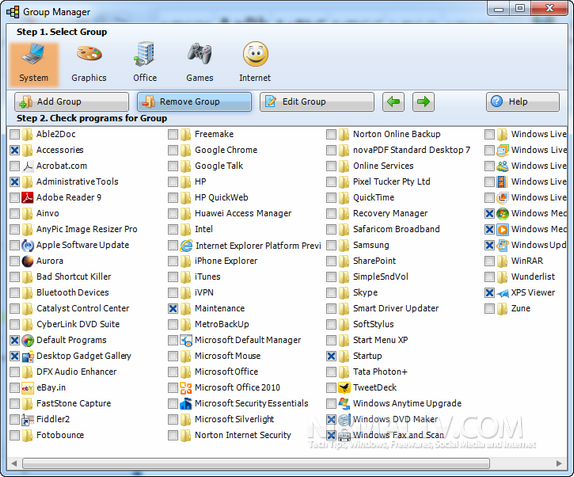Screen dimensions: 574x477
Task: Check the iTunes checkbox
Action: (x=173, y=277)
